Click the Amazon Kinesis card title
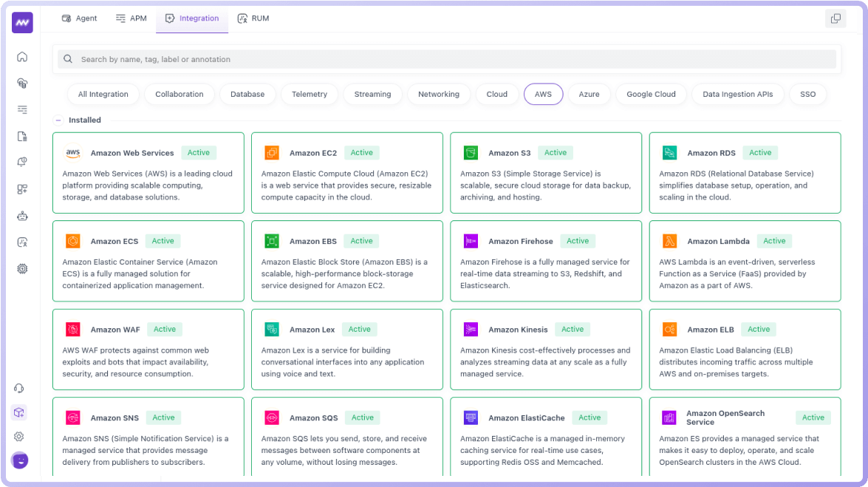 point(518,330)
